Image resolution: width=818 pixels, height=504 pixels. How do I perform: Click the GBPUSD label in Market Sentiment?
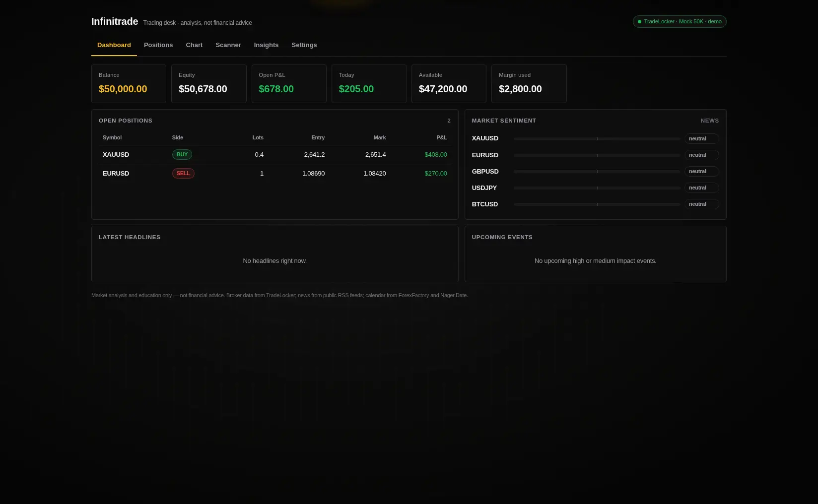(485, 172)
